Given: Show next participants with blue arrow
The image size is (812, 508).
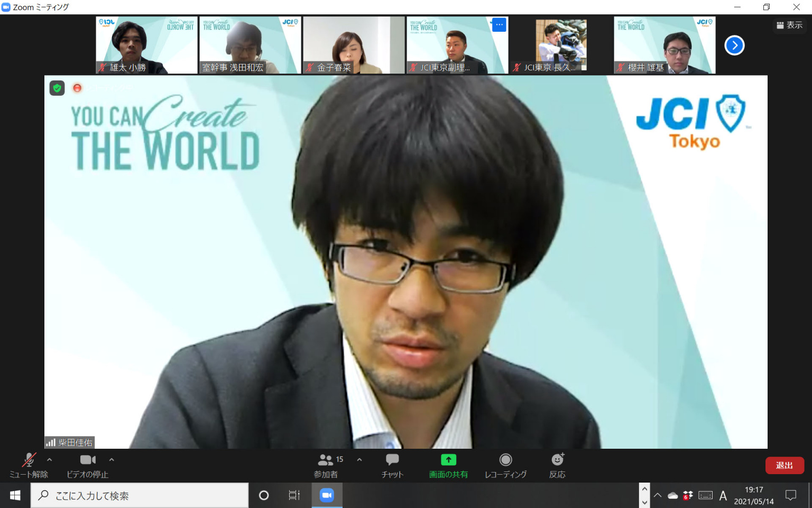Looking at the screenshot, I should [x=734, y=46].
